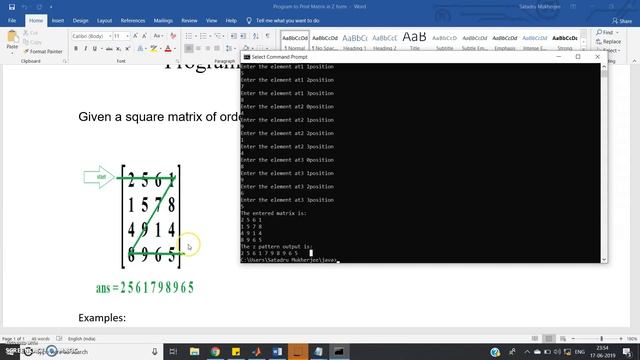Toggle Strikethrough formatting
640x360 pixels.
(109, 49)
